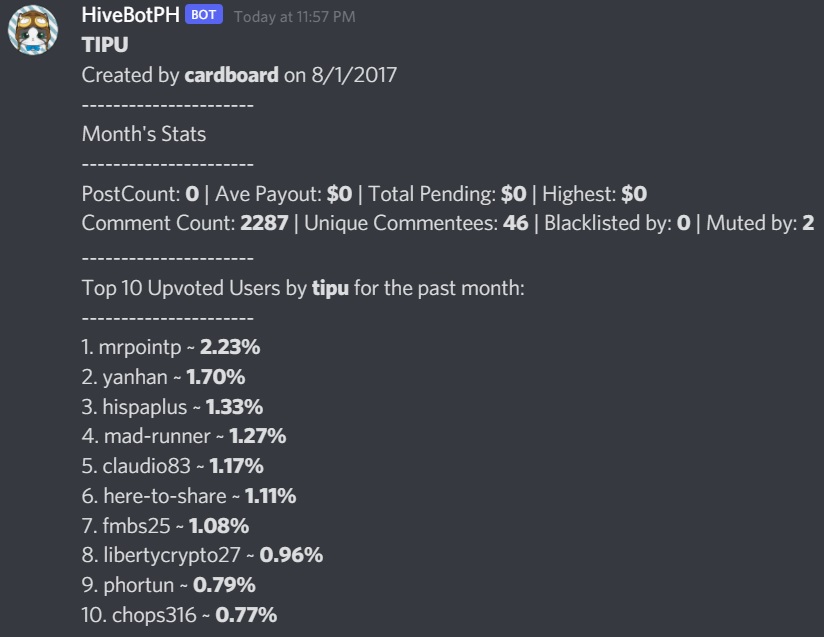Click the BOT badge tag
Image resolution: width=824 pixels, height=637 pixels.
(x=203, y=15)
